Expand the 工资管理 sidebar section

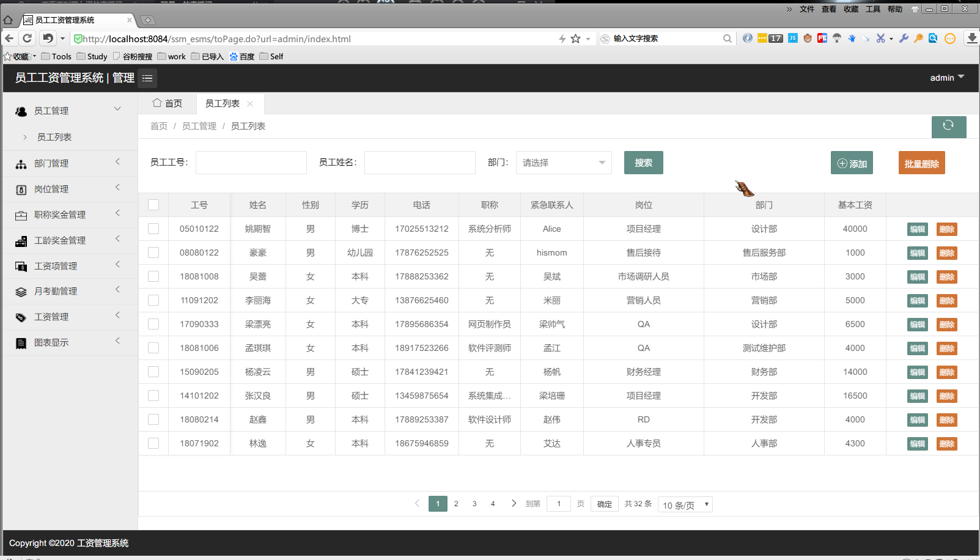(x=117, y=315)
